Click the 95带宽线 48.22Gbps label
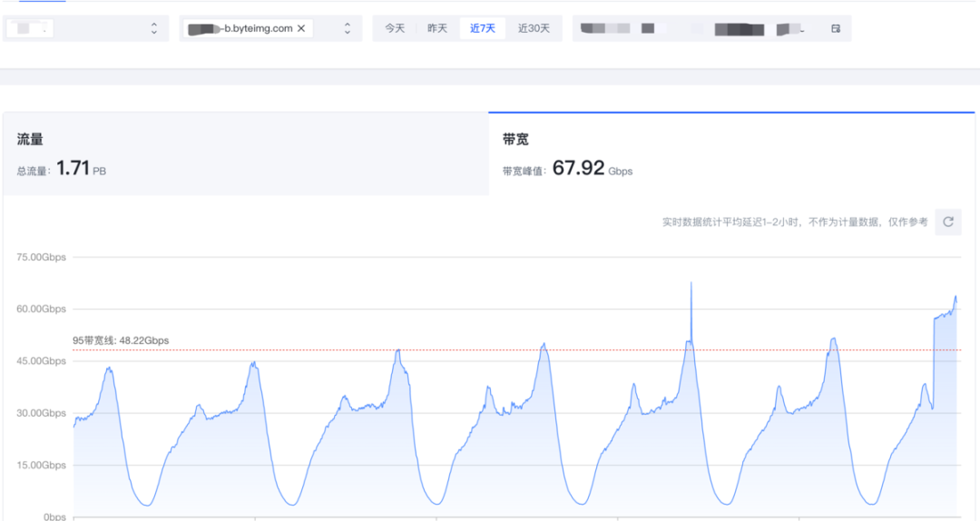This screenshot has height=521, width=980. pos(121,340)
